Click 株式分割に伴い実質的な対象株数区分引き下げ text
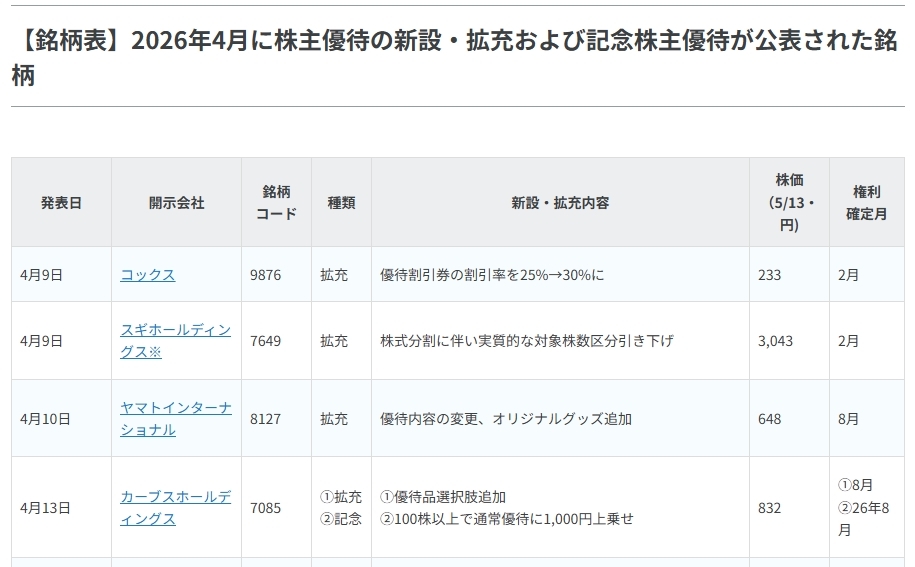915x567 pixels. pyautogui.click(x=526, y=341)
